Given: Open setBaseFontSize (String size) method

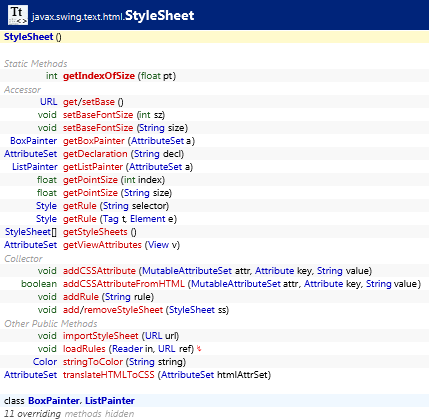Looking at the screenshot, I should point(98,128).
